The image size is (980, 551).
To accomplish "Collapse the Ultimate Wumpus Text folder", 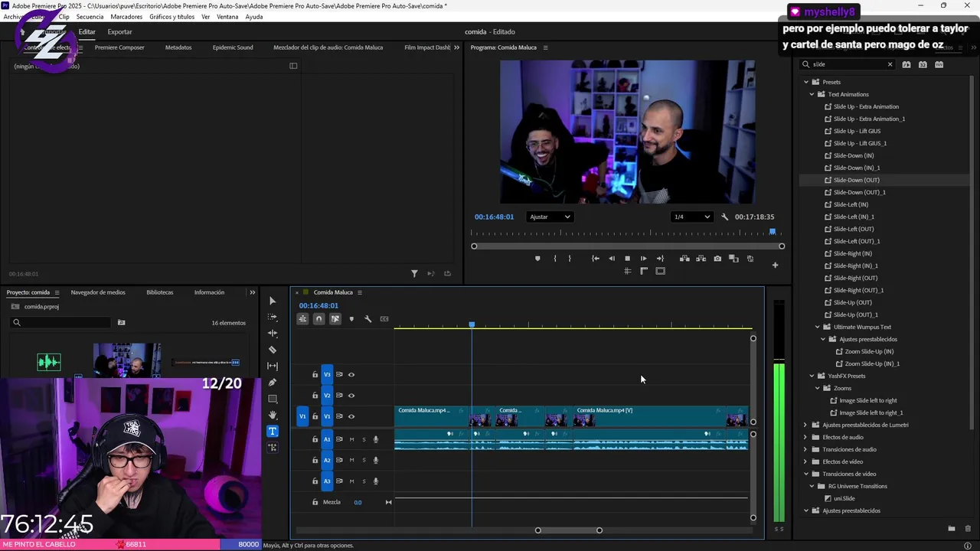I will tap(818, 327).
